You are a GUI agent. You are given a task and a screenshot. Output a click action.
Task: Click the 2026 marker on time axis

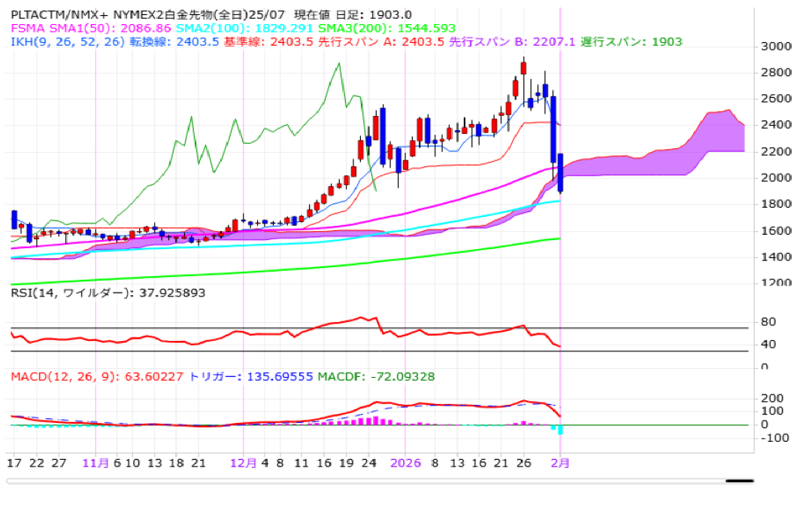[x=406, y=464]
